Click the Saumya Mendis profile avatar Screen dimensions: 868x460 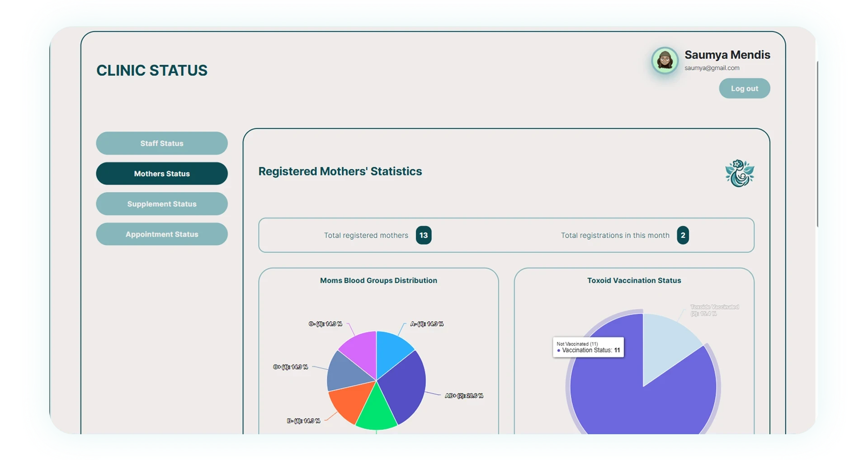[665, 60]
